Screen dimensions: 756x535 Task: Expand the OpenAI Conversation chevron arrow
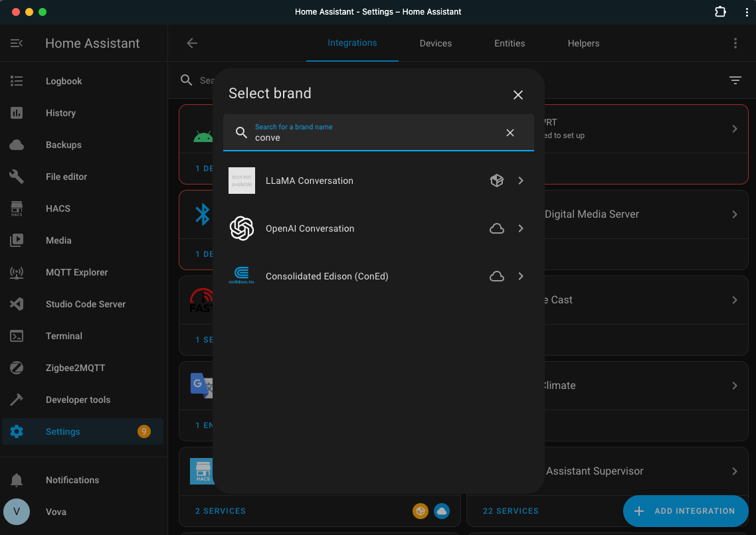[521, 228]
